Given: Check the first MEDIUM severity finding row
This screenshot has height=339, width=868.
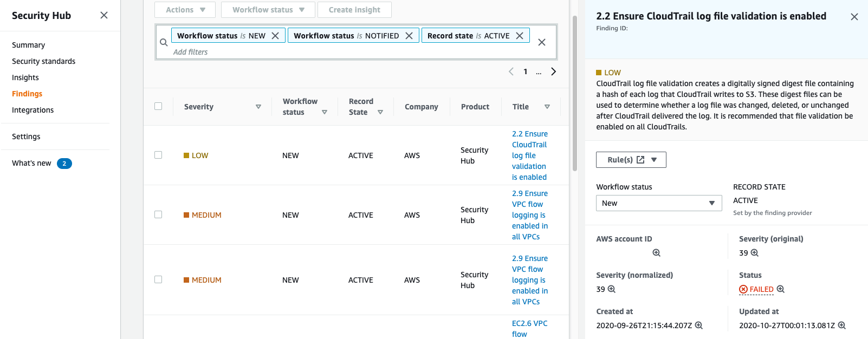Looking at the screenshot, I should click(x=158, y=214).
